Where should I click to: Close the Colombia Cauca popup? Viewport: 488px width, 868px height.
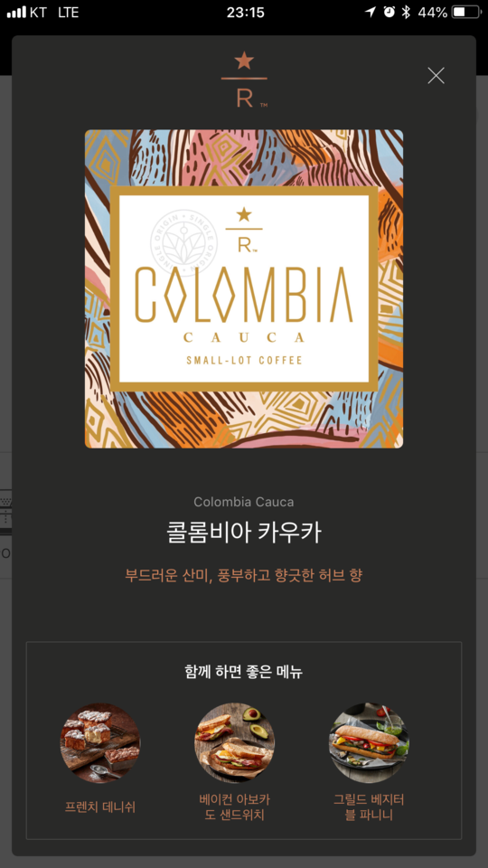436,75
